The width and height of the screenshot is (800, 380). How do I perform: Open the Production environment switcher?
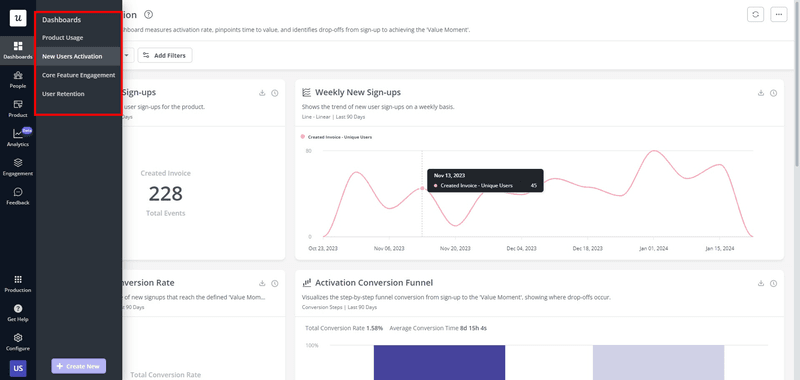tap(18, 284)
